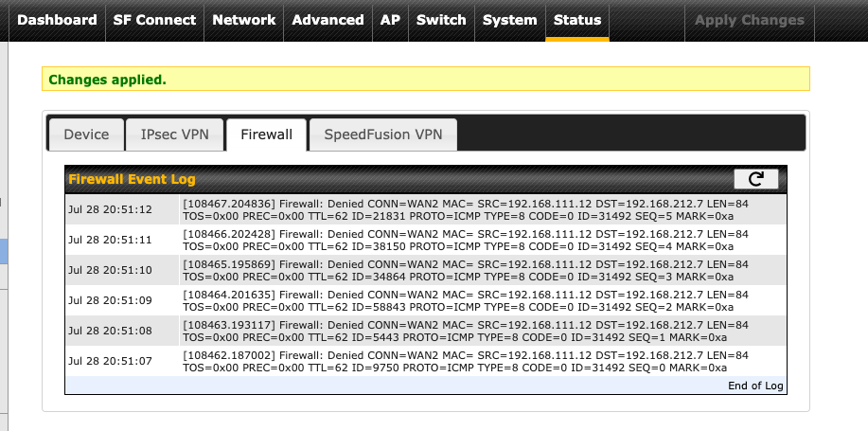Click the End of Log footer
The width and height of the screenshot is (868, 431).
click(x=426, y=386)
